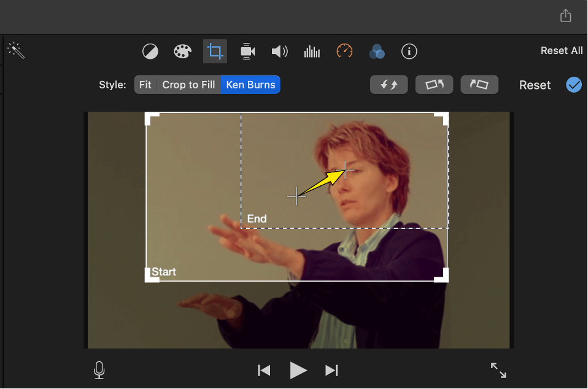The width and height of the screenshot is (588, 389).
Task: Select the cropping tool icon
Action: [x=215, y=52]
